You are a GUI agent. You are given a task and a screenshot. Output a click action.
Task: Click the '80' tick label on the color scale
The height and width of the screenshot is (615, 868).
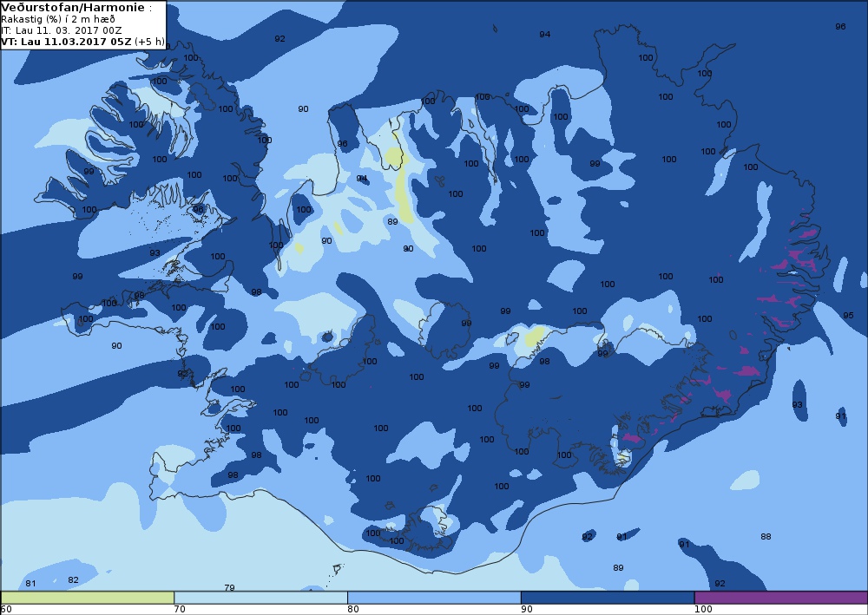click(353, 610)
